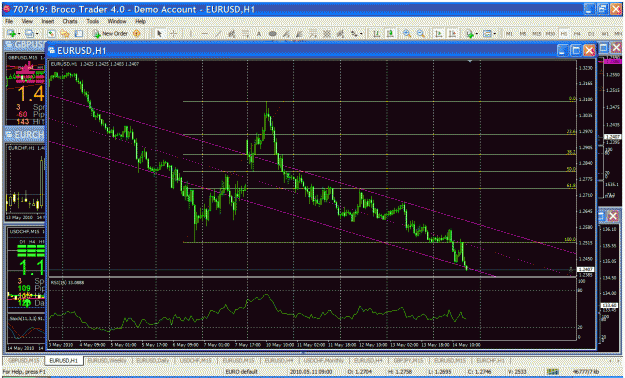Switch to the M1 timeframe
Viewport: 625px width, 378px height.
[x=509, y=34]
